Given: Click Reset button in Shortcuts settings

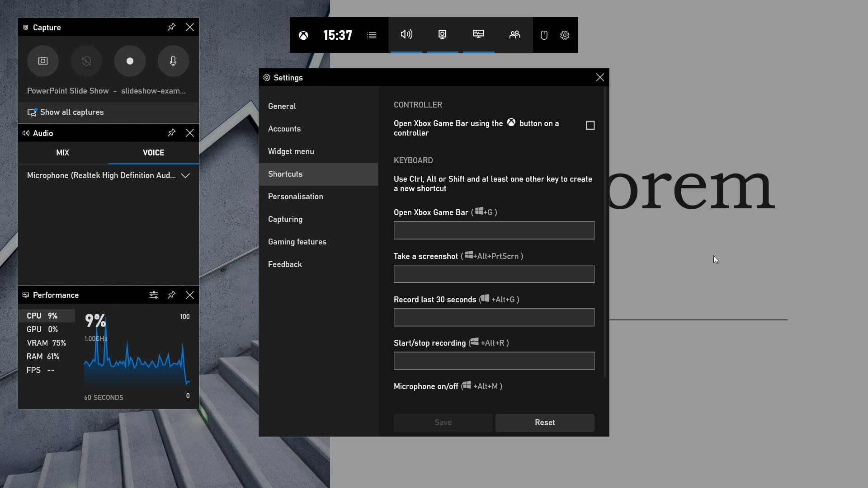Looking at the screenshot, I should coord(544,422).
